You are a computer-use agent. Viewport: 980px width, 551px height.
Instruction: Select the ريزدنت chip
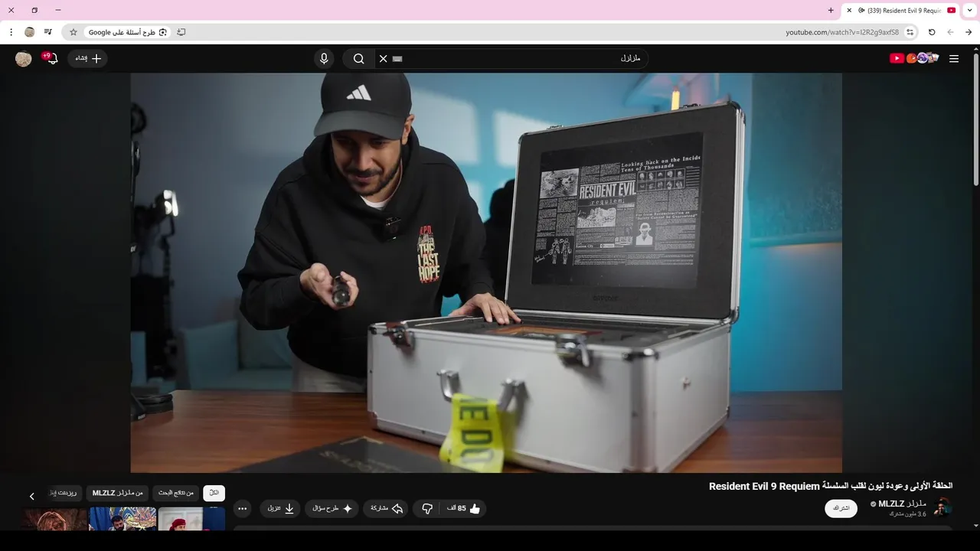64,493
